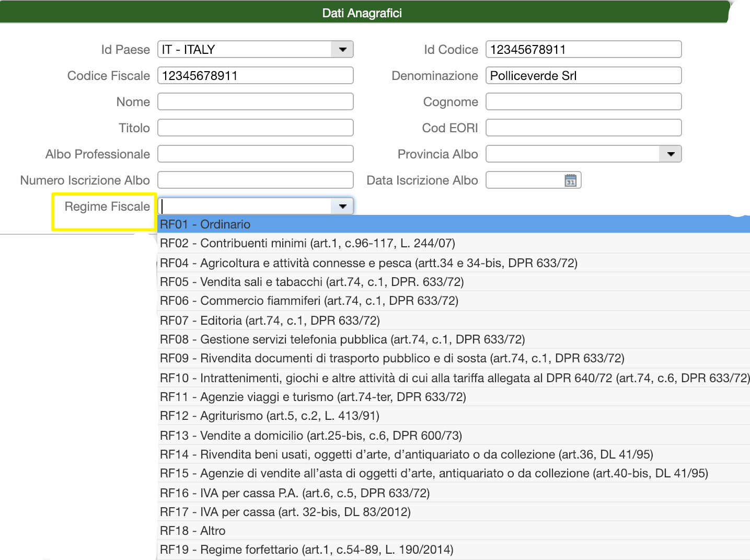The image size is (750, 560).
Task: Choose RF05 - Vendita sali e tabacchi
Action: pyautogui.click(x=454, y=282)
